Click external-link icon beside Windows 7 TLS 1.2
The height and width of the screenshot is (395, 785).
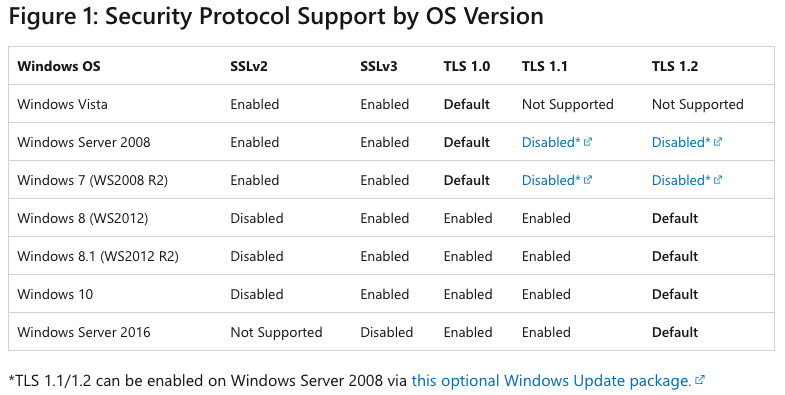(718, 180)
